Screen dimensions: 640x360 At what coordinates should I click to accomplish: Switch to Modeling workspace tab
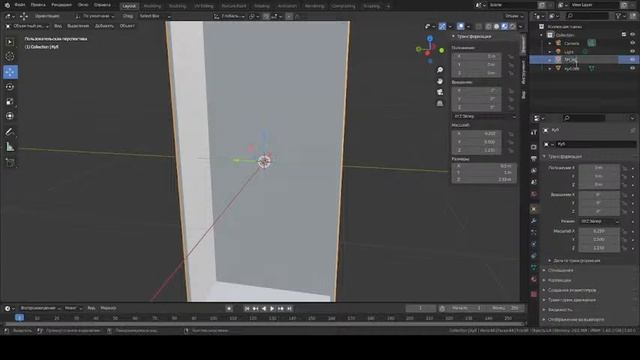coord(152,6)
